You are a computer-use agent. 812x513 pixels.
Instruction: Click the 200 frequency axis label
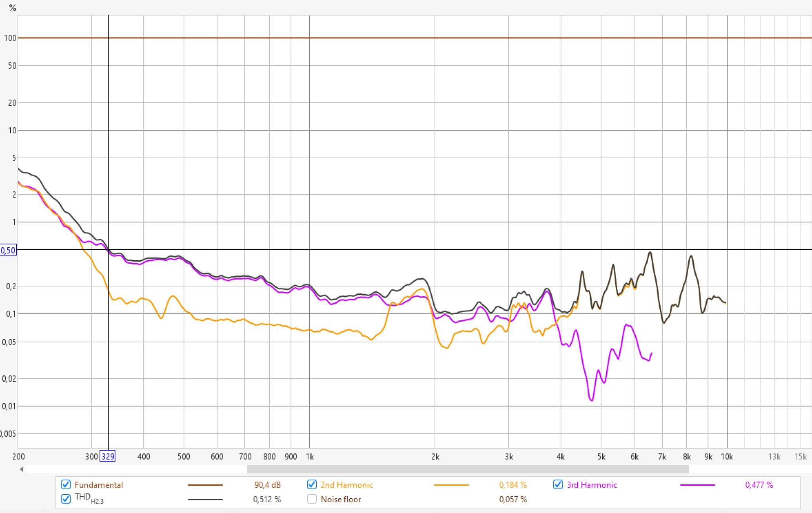(19, 457)
